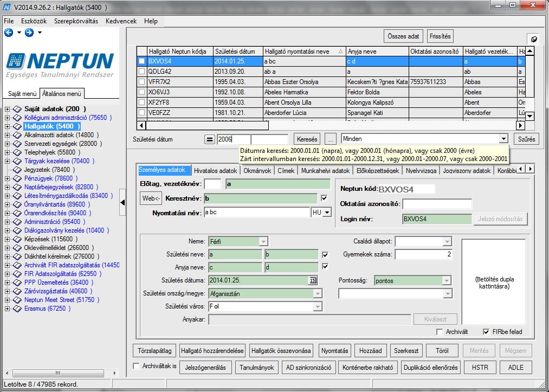Click the table horizontal scrollbar thumb
The image size is (549, 392).
[x=207, y=125]
